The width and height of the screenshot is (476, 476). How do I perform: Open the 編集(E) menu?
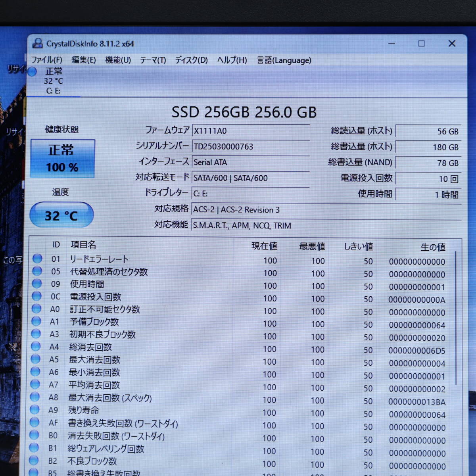point(84,60)
